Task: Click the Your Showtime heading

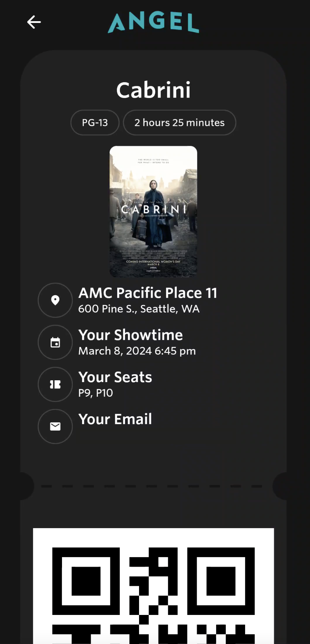Action: 130,335
